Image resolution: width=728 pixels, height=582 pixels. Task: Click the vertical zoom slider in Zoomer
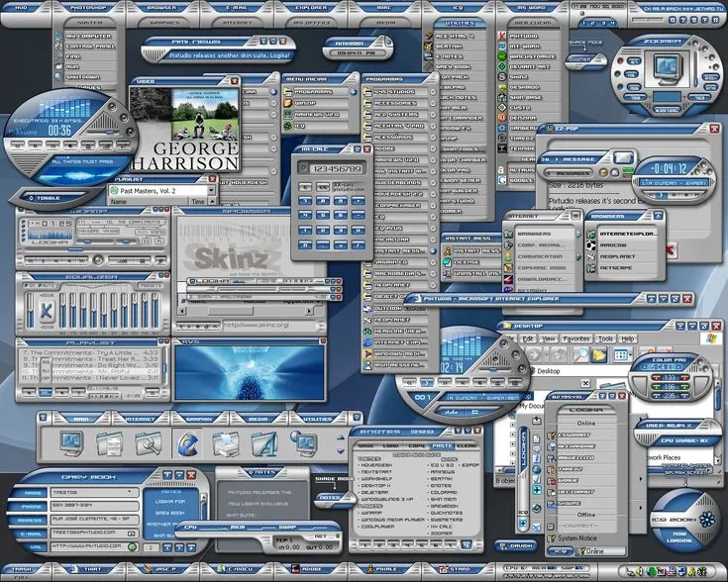695,67
